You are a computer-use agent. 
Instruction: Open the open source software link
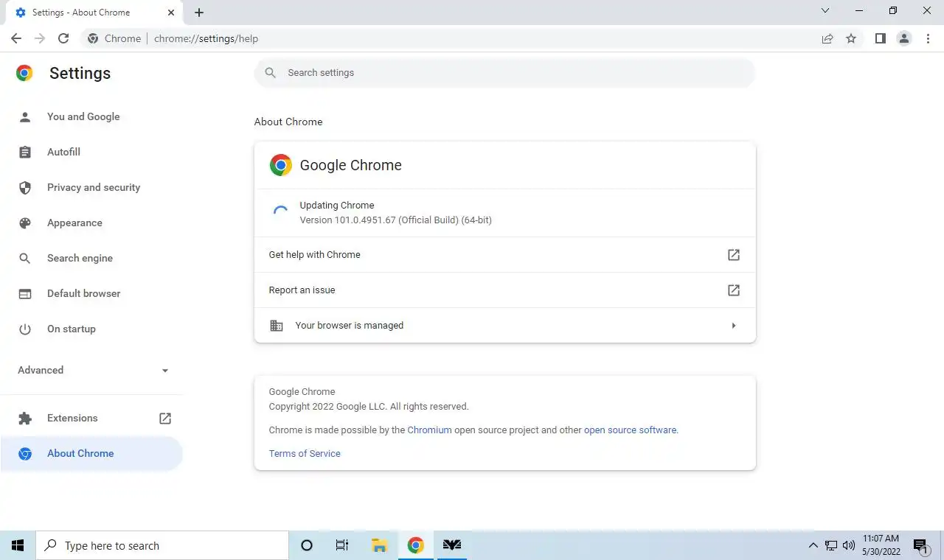tap(630, 430)
